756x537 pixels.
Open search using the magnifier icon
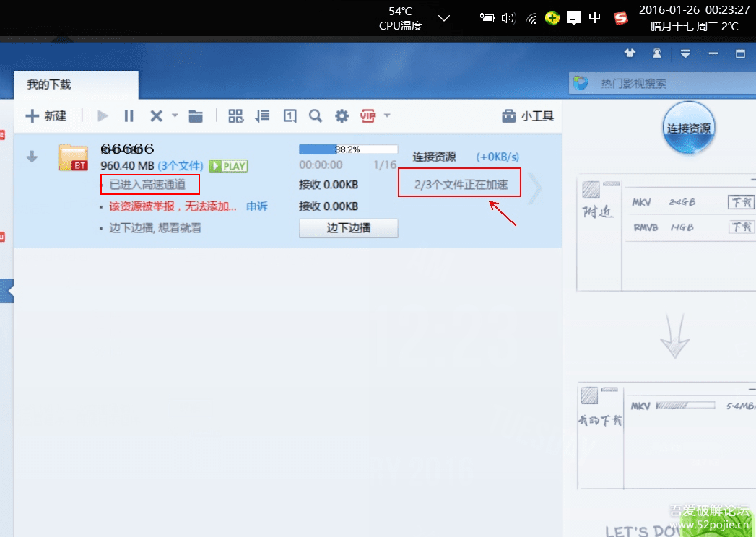315,115
